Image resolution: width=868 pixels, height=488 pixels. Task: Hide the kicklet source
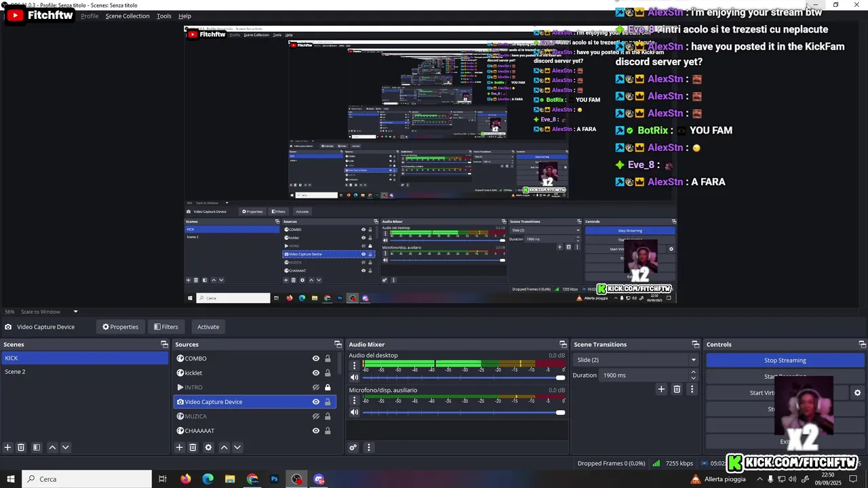[316, 373]
